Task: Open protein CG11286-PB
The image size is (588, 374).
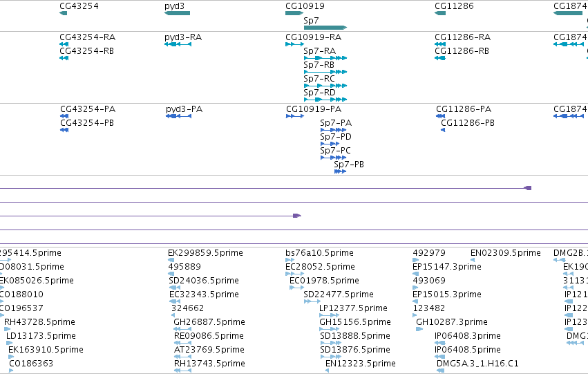Action: pos(468,123)
